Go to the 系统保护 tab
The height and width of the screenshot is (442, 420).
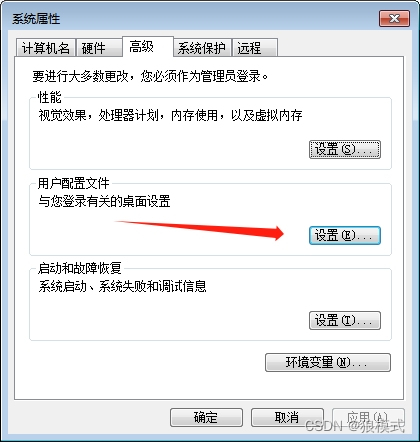point(202,48)
